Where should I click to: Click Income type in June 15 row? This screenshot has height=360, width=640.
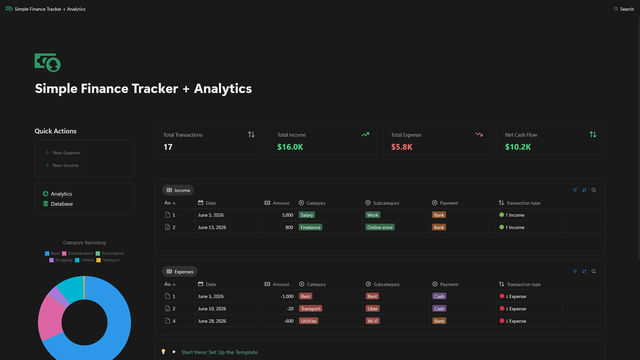point(512,227)
